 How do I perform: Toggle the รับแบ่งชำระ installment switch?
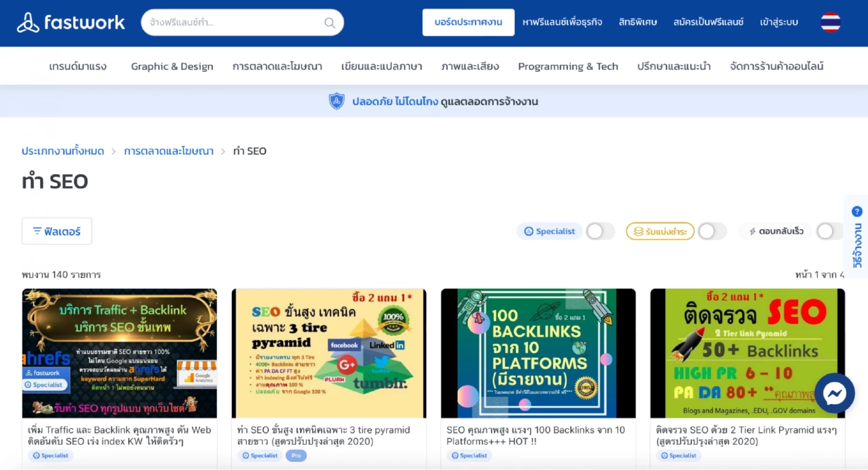[x=711, y=231]
